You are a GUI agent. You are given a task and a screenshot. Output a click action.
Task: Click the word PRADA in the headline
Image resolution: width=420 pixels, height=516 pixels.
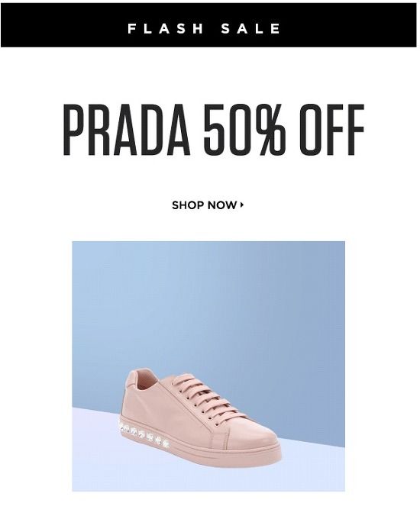click(x=127, y=129)
